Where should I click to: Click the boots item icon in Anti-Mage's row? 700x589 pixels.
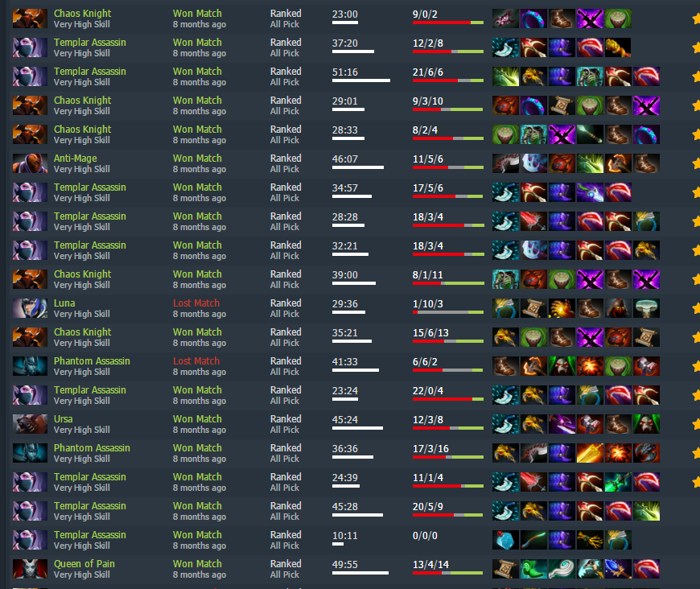[x=645, y=163]
